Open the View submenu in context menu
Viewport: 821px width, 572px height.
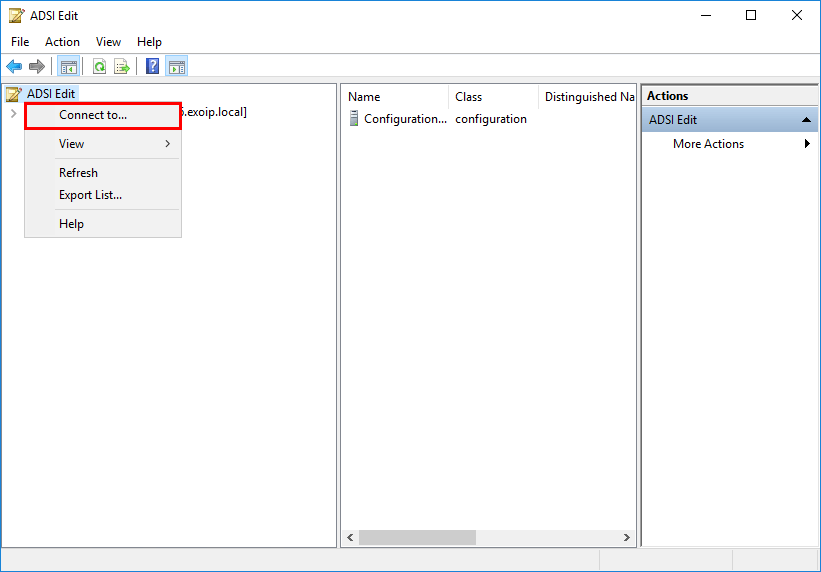pos(103,144)
